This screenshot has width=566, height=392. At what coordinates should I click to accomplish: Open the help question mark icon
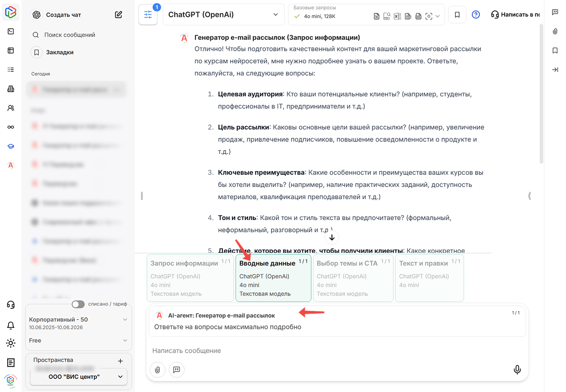[x=475, y=15]
